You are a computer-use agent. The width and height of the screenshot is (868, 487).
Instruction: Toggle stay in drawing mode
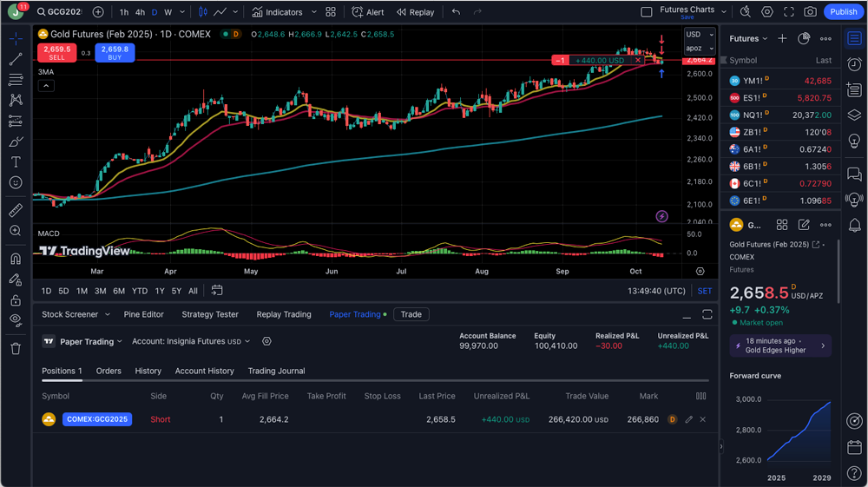click(16, 280)
